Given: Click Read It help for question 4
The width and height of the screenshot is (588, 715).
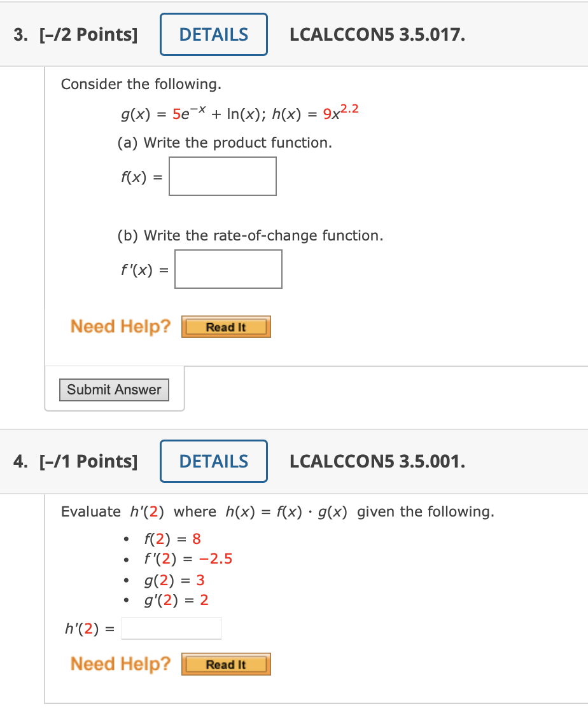Looking at the screenshot, I should 226,663.
